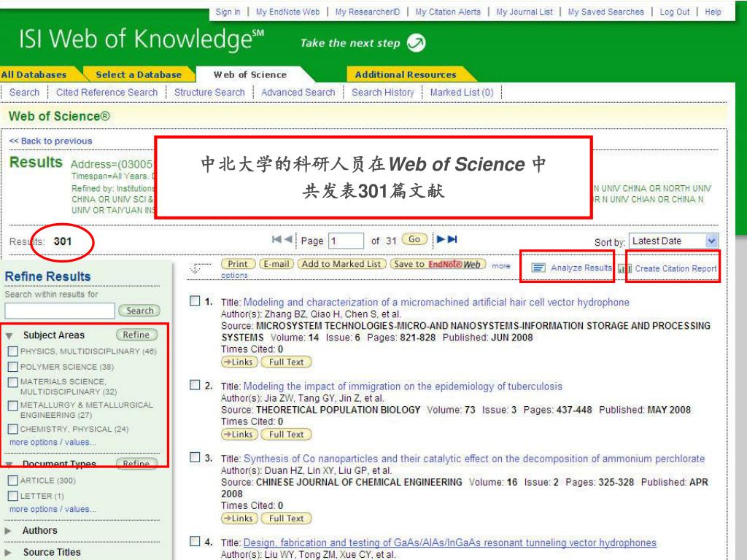Select result 3 Co nanoparticles checkbox
This screenshot has height=560, width=747.
coord(195,457)
